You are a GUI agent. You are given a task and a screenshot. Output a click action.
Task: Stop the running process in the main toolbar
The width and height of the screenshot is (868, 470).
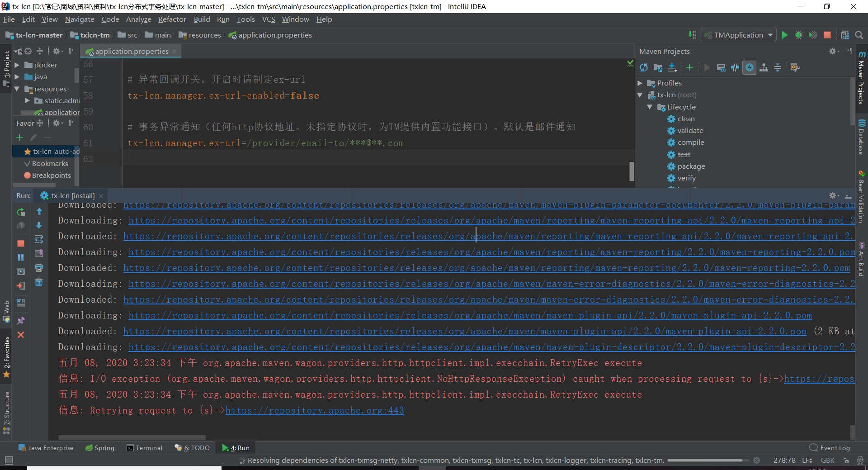coord(827,35)
